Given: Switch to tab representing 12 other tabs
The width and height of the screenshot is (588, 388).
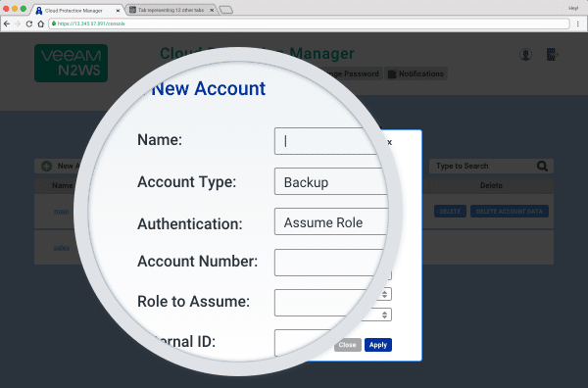Looking at the screenshot, I should [171, 10].
